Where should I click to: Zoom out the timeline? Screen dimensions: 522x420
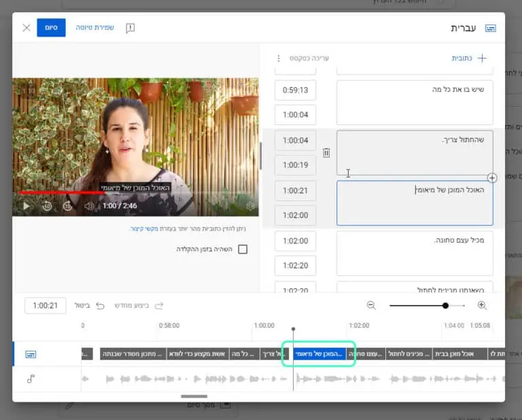coord(371,305)
